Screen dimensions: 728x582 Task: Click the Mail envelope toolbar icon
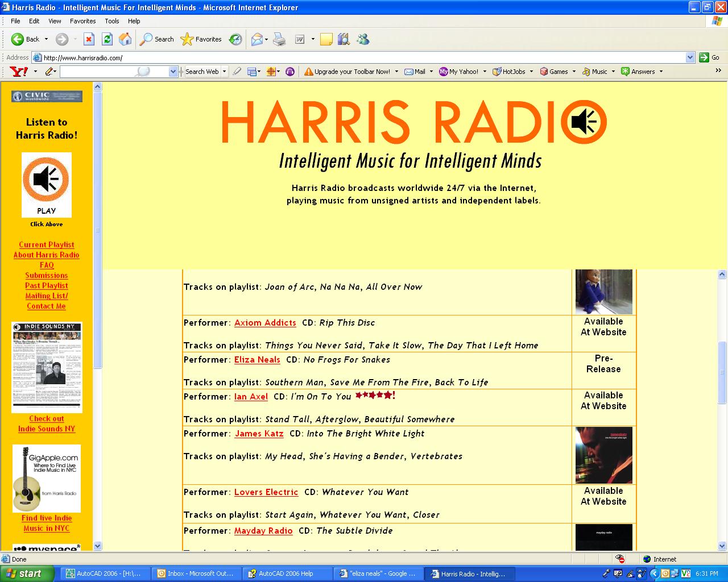(x=257, y=39)
